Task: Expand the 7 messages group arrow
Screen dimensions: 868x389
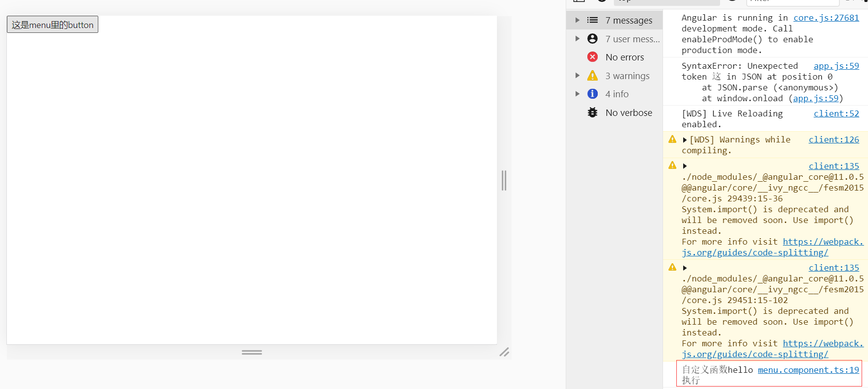Action: [578, 20]
